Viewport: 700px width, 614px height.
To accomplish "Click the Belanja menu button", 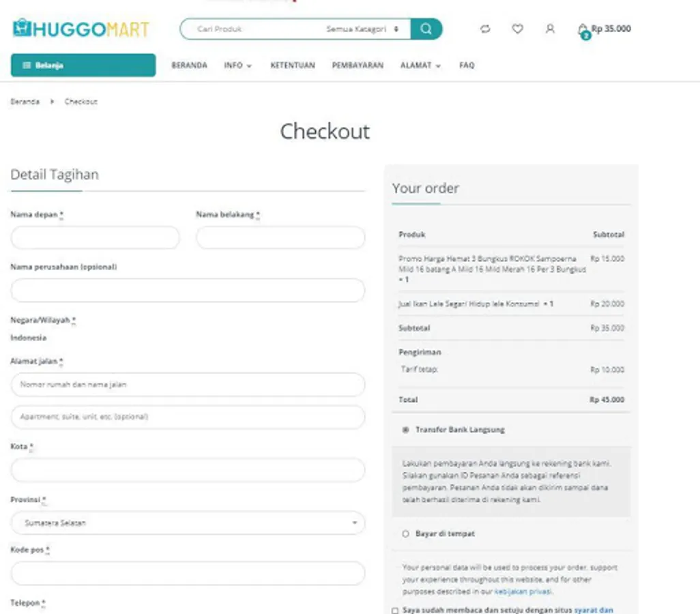I will [x=83, y=65].
